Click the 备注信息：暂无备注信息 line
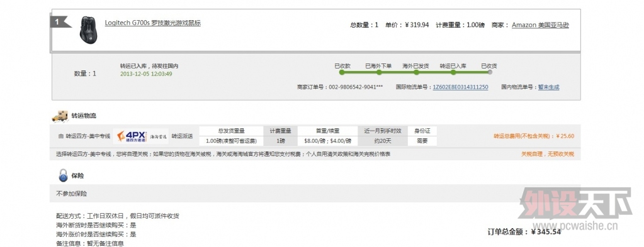644x247 pixels. [x=90, y=243]
